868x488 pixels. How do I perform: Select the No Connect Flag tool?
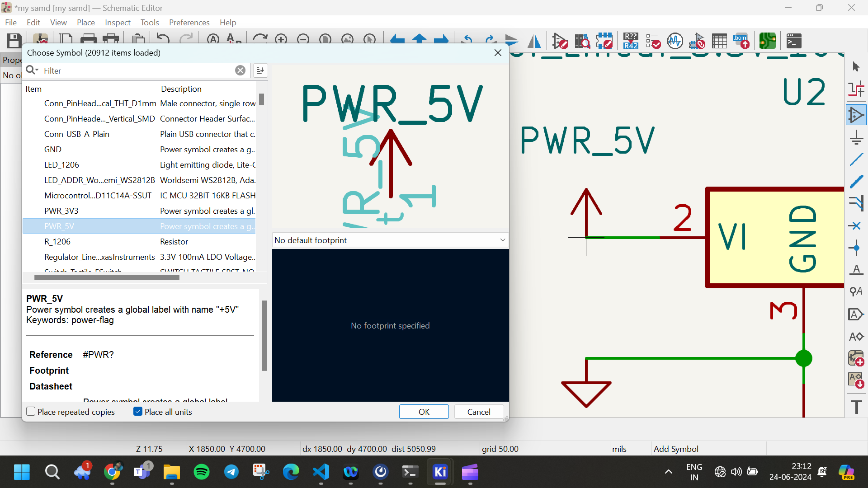(x=856, y=225)
